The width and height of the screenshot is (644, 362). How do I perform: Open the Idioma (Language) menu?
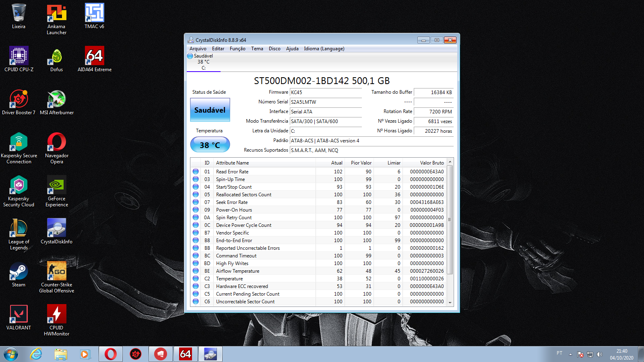click(x=324, y=49)
